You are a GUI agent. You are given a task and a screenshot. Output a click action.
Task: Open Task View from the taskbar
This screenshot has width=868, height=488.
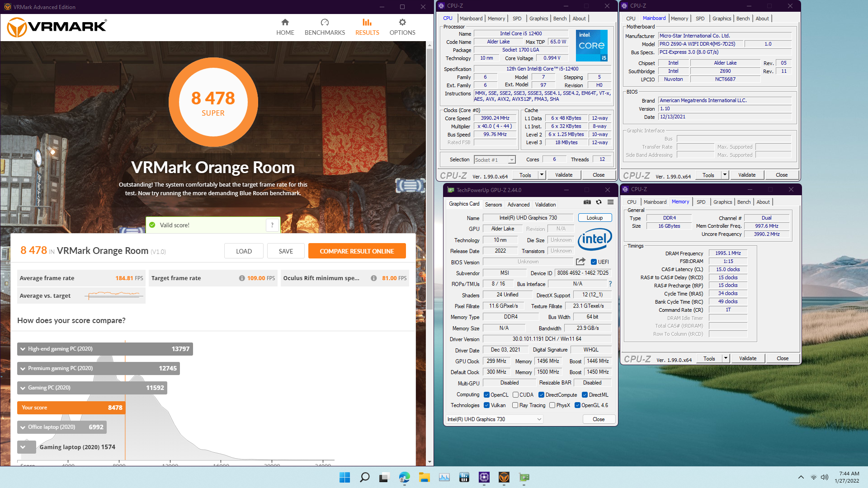tap(384, 477)
